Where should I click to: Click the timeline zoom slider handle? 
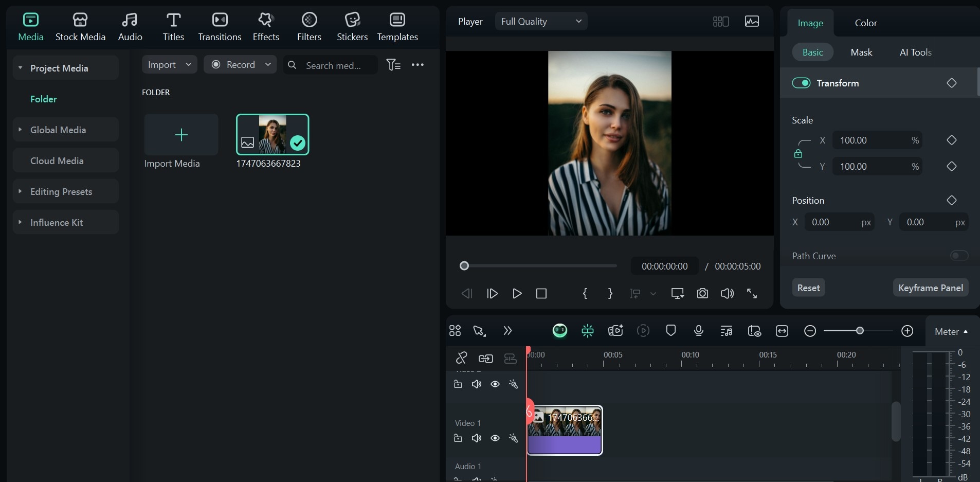click(x=860, y=331)
